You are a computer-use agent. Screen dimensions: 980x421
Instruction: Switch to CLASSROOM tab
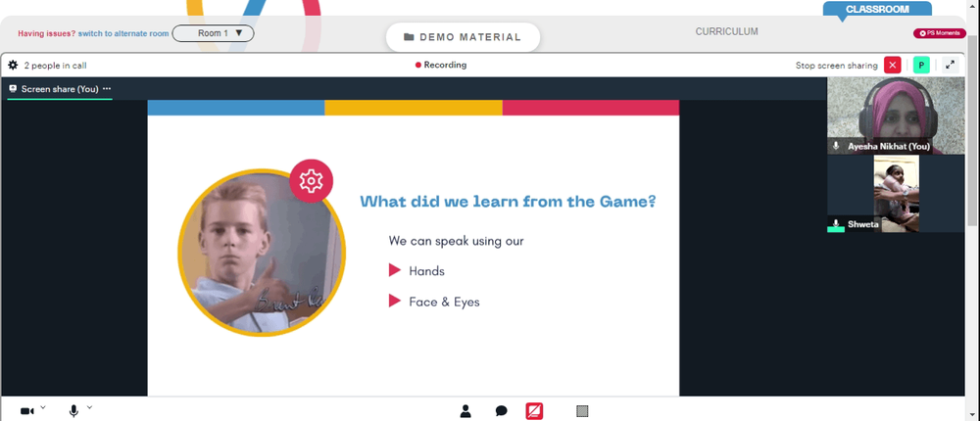click(877, 9)
